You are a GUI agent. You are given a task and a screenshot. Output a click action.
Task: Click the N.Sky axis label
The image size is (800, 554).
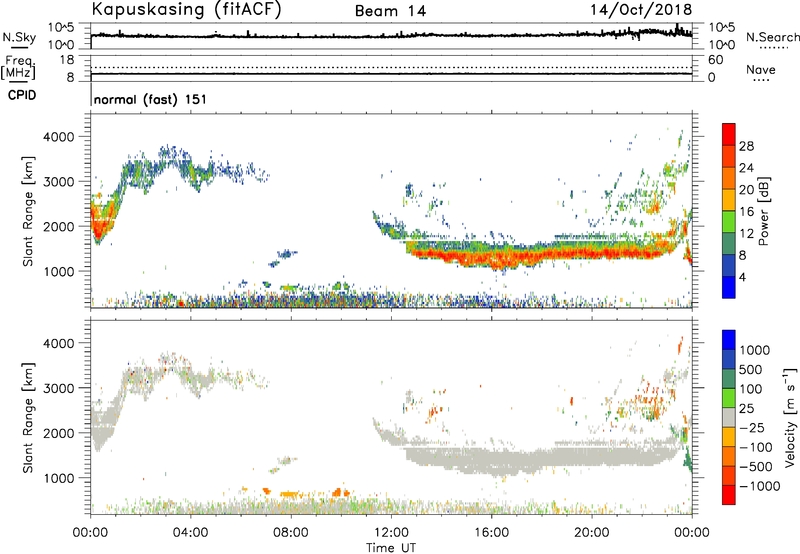point(19,37)
